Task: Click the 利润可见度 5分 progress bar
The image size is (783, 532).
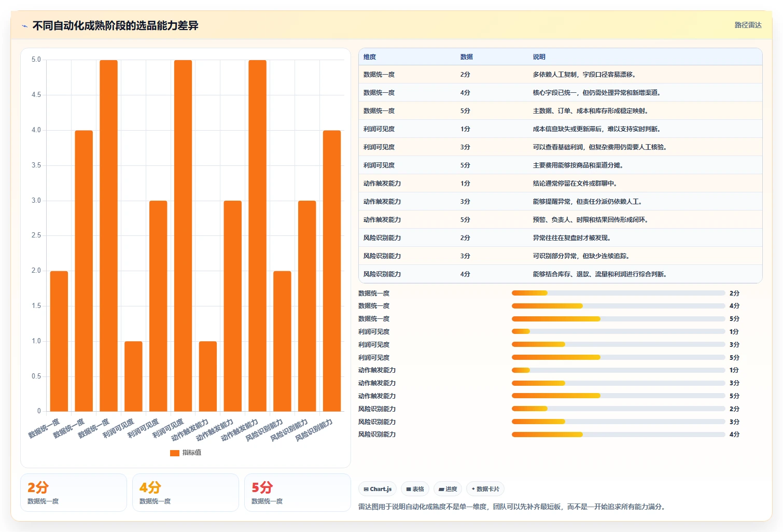Action: [x=618, y=357]
